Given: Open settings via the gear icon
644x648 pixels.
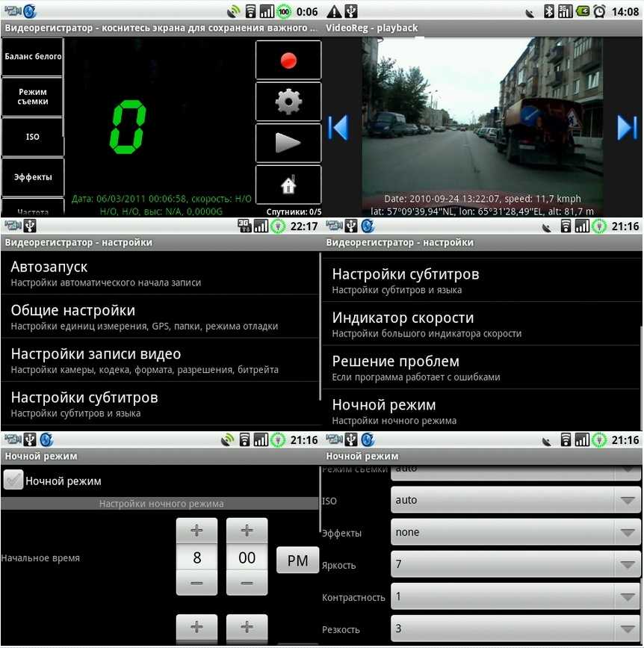Looking at the screenshot, I should [x=288, y=102].
